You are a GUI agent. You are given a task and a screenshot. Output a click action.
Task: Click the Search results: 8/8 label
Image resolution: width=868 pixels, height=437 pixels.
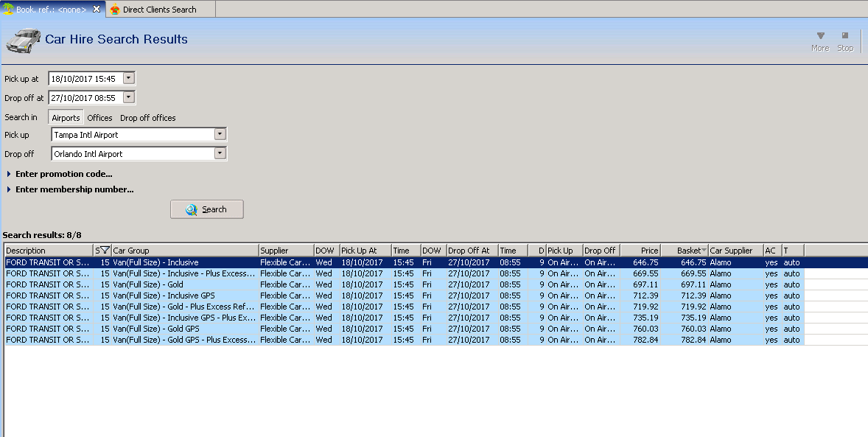42,235
